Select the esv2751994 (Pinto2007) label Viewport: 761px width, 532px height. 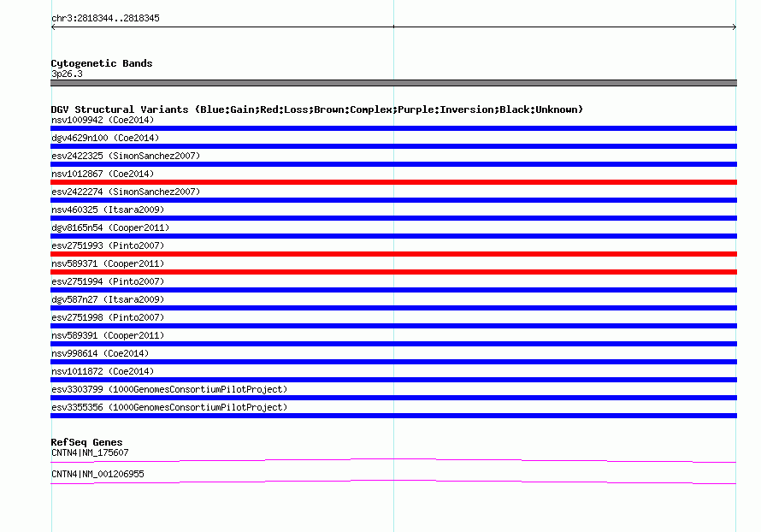click(x=108, y=281)
